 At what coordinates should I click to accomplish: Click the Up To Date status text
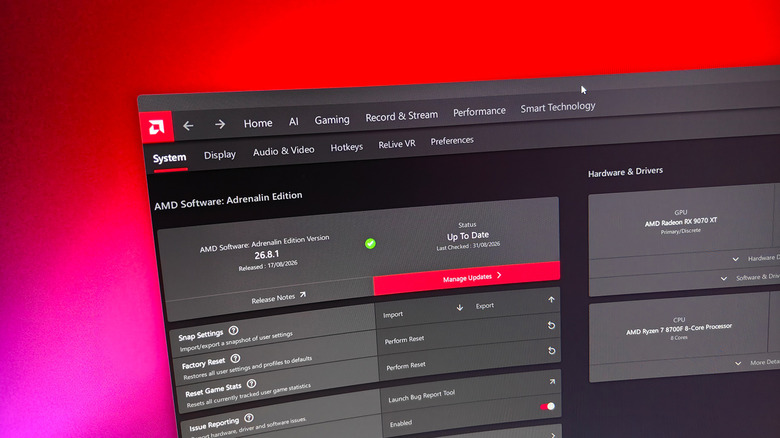468,236
